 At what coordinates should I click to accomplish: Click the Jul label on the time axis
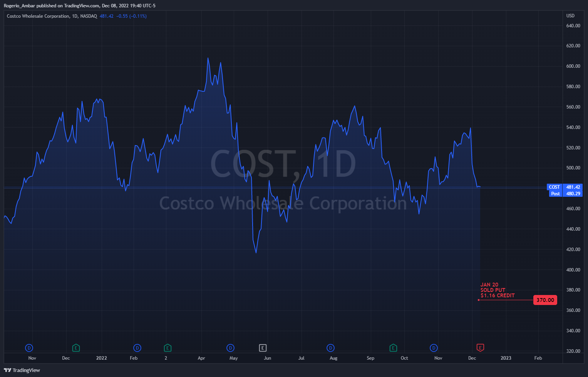tap(302, 358)
